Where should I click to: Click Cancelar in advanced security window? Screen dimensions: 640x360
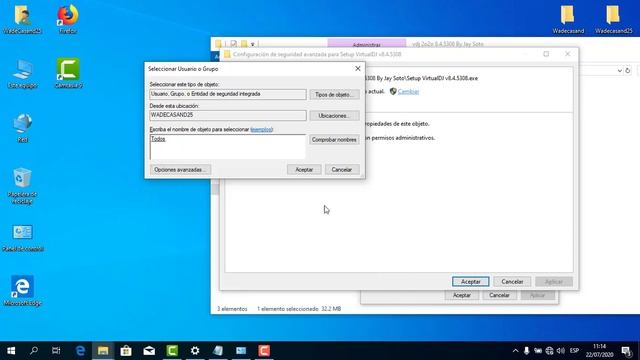512,282
